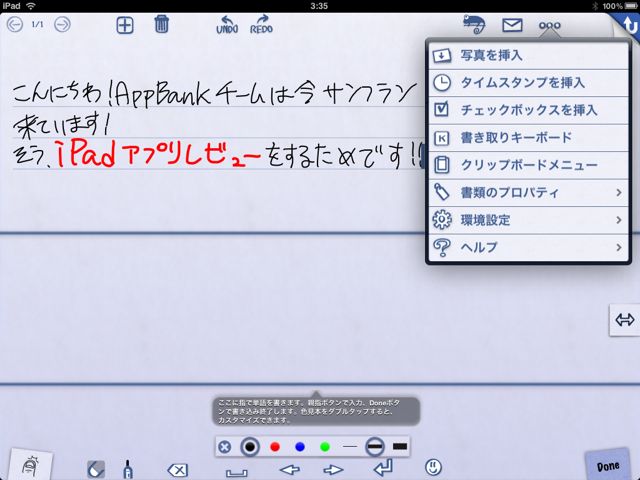The width and height of the screenshot is (640, 480).
Task: Tap the 1/1 page indicator
Action: click(38, 24)
